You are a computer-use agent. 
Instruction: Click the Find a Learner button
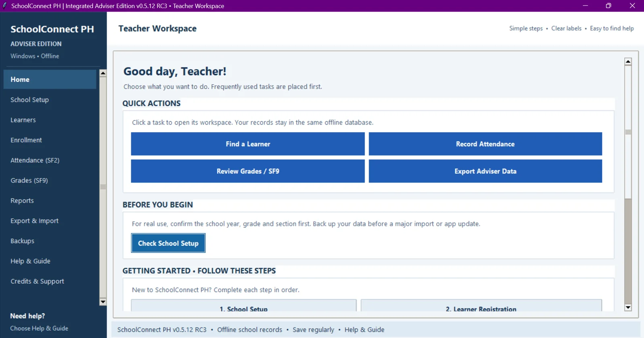[x=248, y=144]
